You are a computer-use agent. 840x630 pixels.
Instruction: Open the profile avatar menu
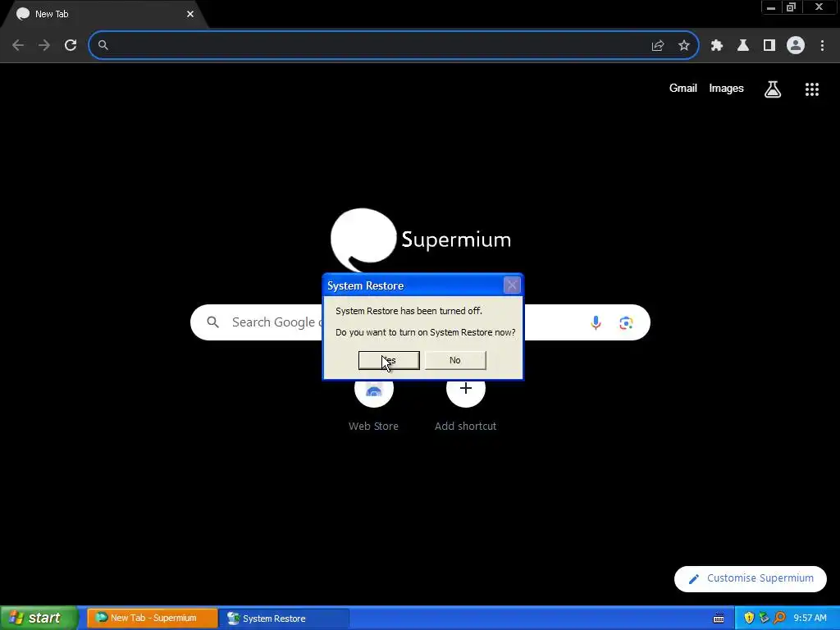coord(796,46)
